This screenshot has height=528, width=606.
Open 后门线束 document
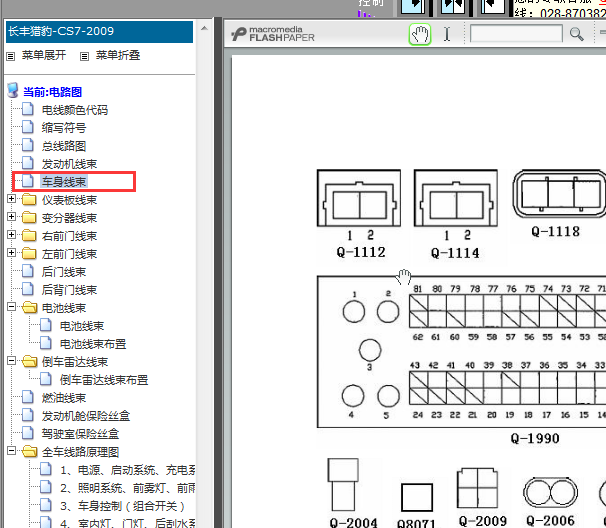click(x=64, y=272)
